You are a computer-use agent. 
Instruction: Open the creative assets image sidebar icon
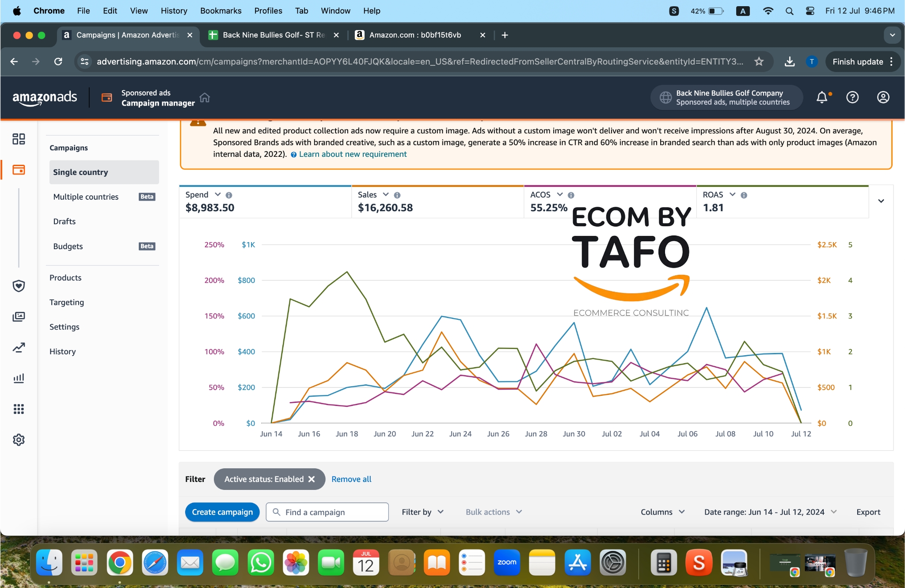point(19,317)
